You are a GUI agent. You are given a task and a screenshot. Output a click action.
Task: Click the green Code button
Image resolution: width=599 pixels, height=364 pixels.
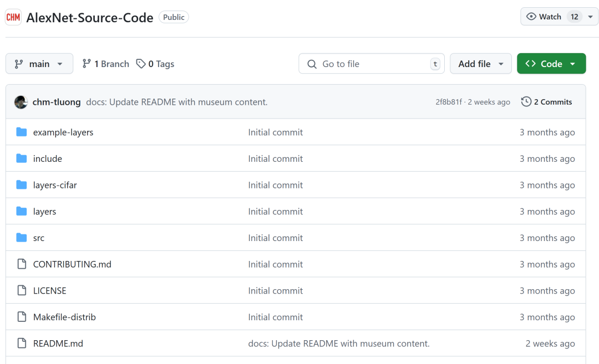tap(551, 64)
